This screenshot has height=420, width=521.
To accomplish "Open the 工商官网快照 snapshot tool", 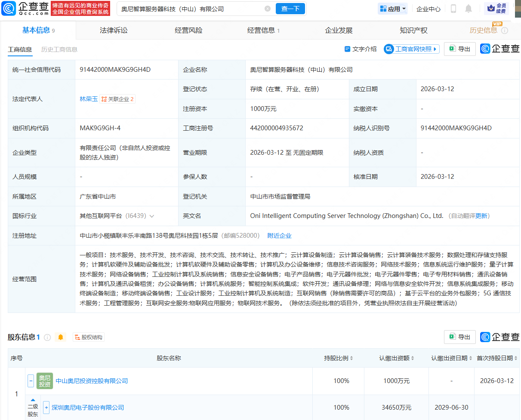I will pyautogui.click(x=411, y=49).
